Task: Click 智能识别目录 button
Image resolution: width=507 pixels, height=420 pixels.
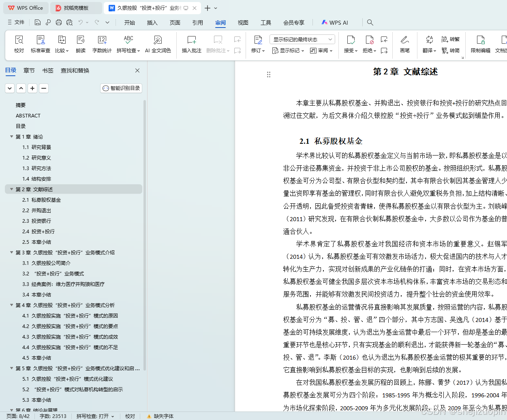Action: 121,88
